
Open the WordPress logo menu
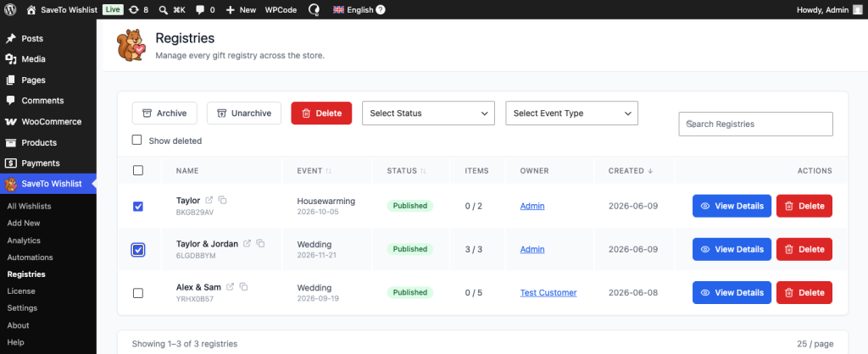[x=10, y=9]
